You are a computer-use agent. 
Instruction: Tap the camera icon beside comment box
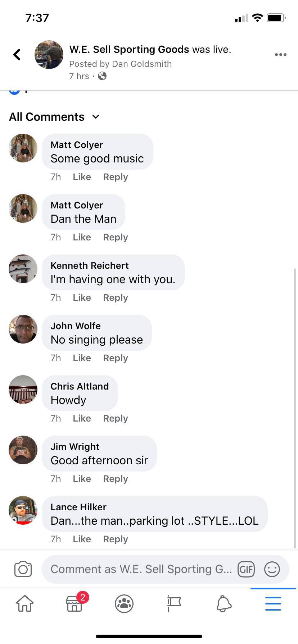point(23,569)
